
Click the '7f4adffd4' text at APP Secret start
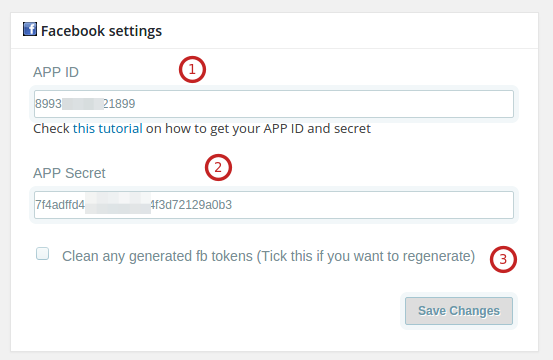60,205
